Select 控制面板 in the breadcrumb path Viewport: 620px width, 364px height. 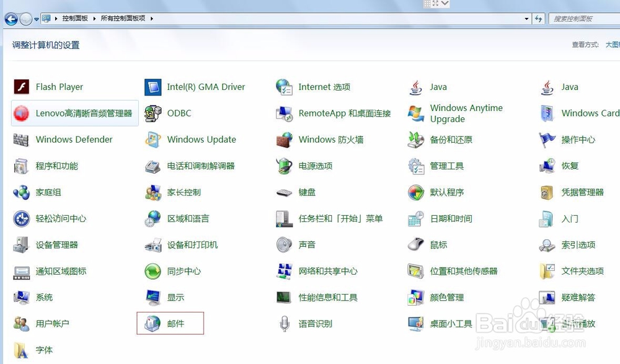[x=74, y=19]
